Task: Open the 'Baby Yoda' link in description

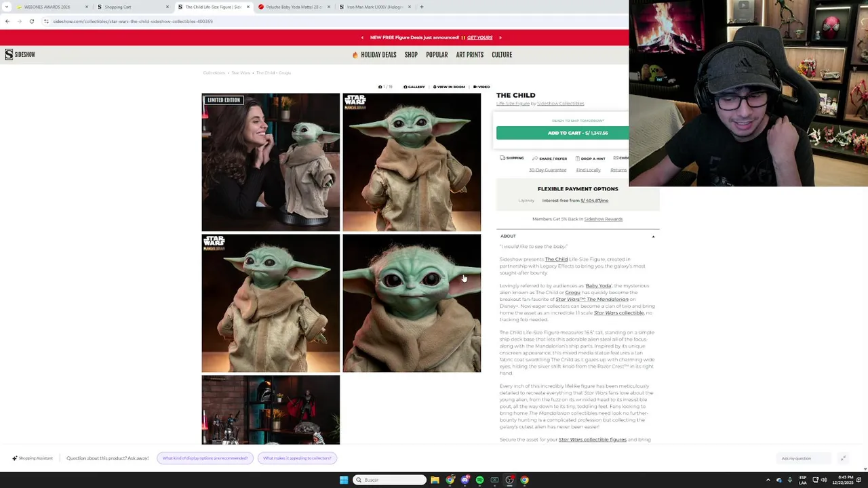Action: 598,286
